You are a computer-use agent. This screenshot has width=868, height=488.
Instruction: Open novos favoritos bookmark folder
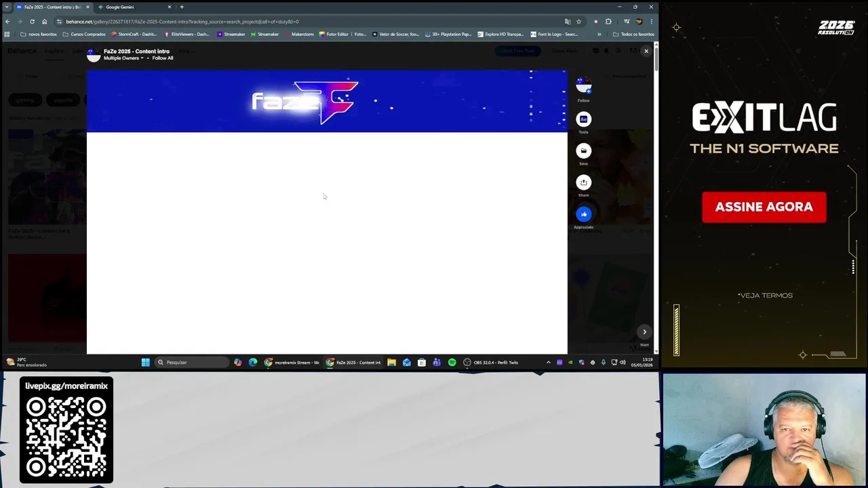click(39, 34)
